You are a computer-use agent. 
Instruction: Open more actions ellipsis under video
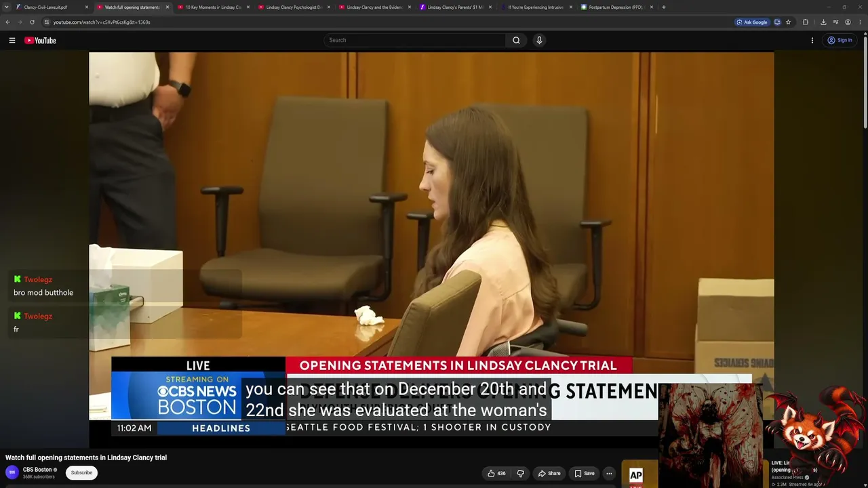click(x=609, y=473)
